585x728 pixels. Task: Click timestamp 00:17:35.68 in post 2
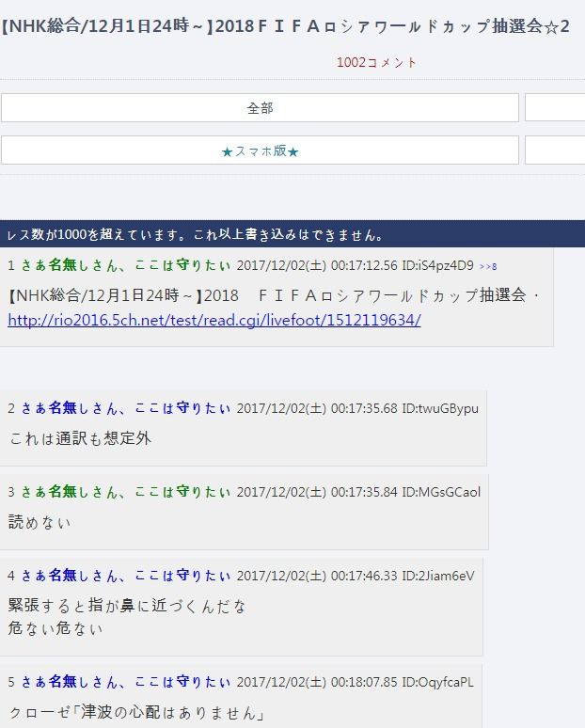coord(364,408)
